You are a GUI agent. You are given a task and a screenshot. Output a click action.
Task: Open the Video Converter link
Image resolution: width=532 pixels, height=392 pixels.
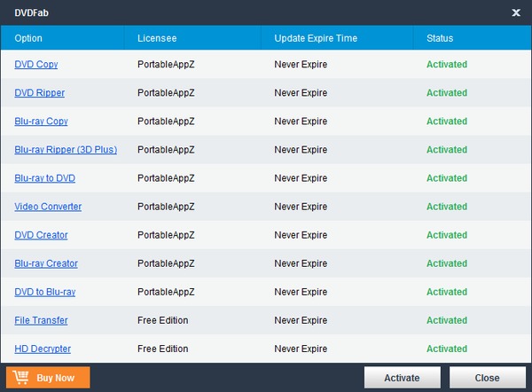coord(48,207)
